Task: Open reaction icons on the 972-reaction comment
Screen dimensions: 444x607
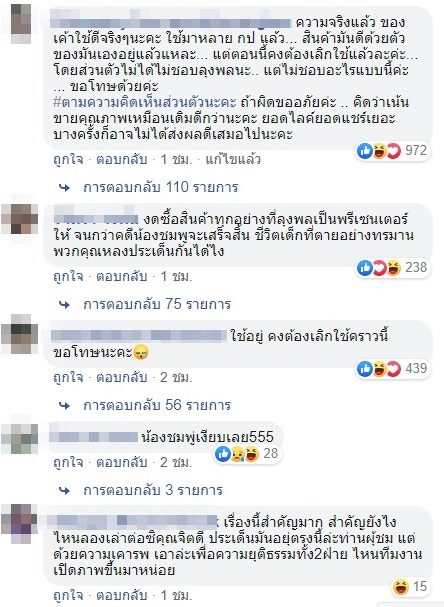Action: pyautogui.click(x=392, y=151)
